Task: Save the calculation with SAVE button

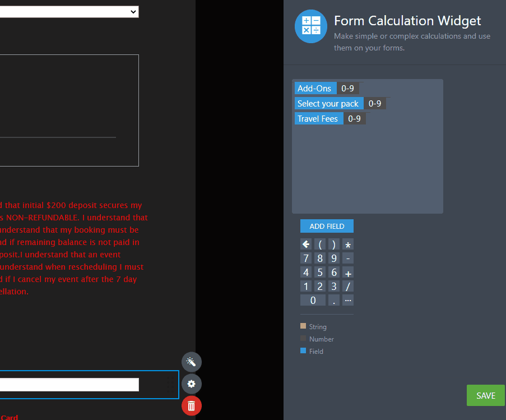Action: pyautogui.click(x=485, y=395)
